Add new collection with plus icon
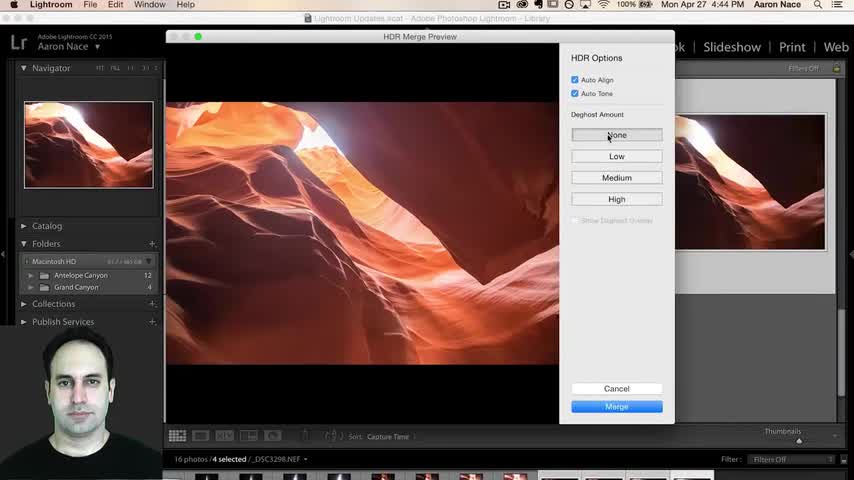854x480 pixels. (x=152, y=304)
